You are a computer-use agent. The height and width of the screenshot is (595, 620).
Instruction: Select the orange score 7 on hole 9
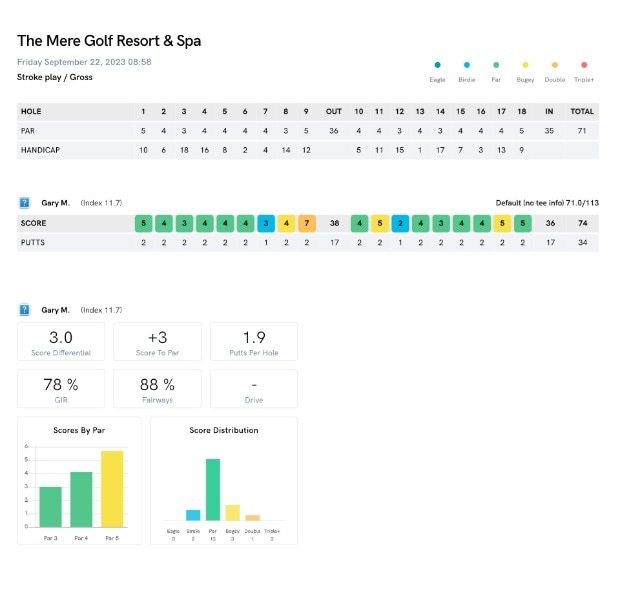coord(307,223)
